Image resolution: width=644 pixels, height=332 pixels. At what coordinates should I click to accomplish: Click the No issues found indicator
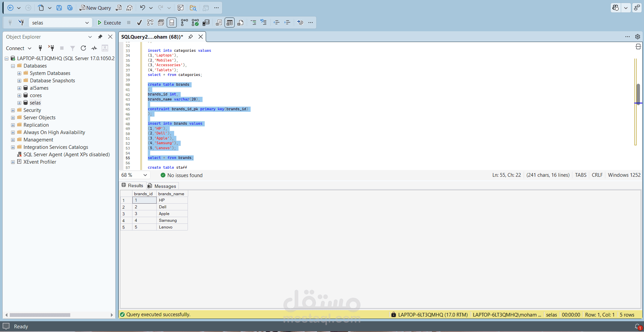[x=182, y=175]
